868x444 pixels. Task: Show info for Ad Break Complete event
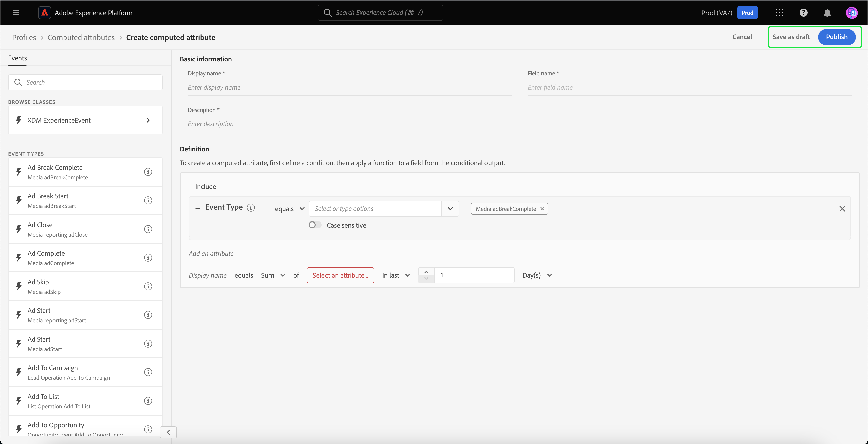[148, 172]
